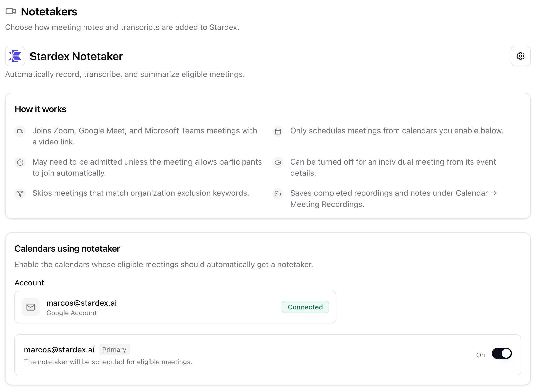Click the Notetakers video camera icon
This screenshot has height=392, width=538.
11,11
